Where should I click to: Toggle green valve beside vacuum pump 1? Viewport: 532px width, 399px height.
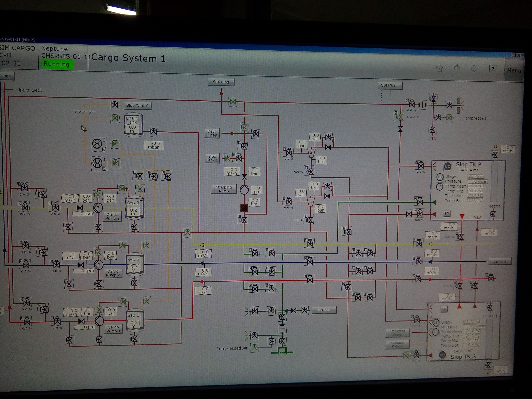pos(115,163)
